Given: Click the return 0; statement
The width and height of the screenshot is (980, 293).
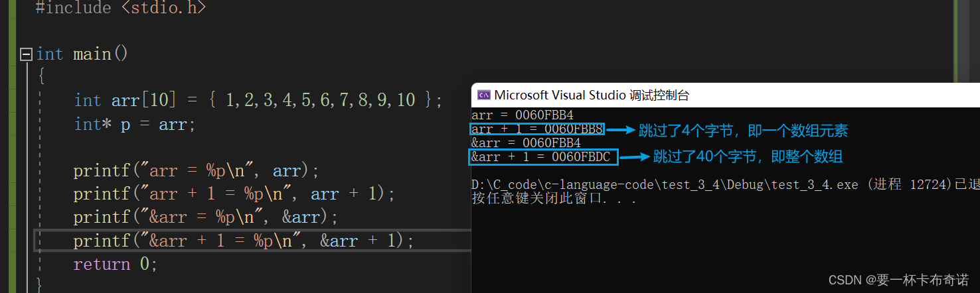Looking at the screenshot, I should tap(115, 264).
